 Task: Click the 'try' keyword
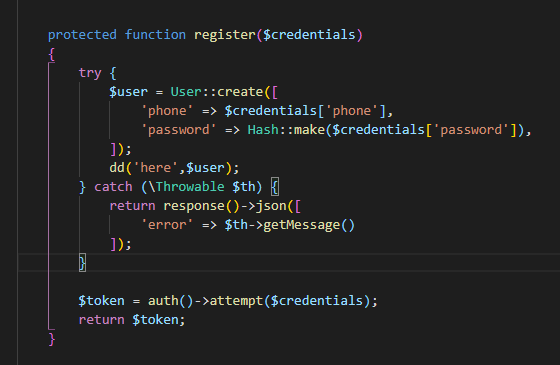click(90, 73)
